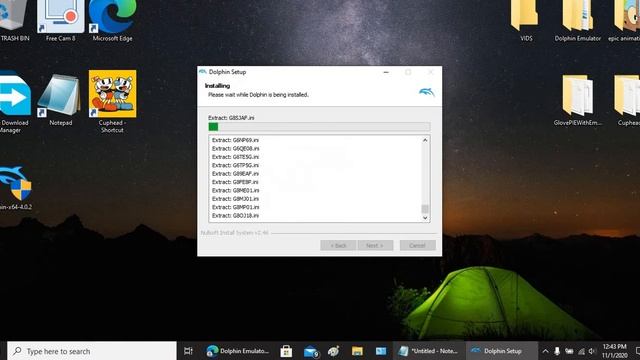This screenshot has width=640, height=360.
Task: Click the Type here to search box
Action: [x=92, y=351]
